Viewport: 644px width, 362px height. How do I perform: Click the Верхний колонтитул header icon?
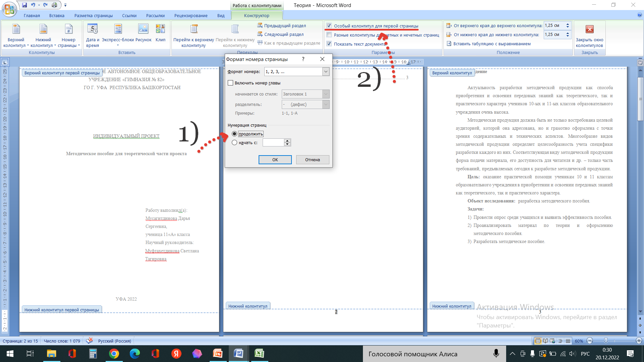pyautogui.click(x=16, y=29)
